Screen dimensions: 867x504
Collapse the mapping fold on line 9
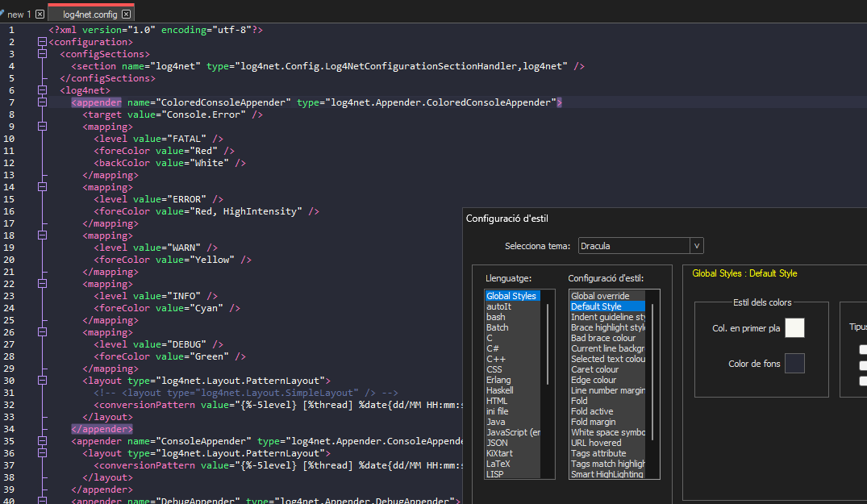point(42,127)
